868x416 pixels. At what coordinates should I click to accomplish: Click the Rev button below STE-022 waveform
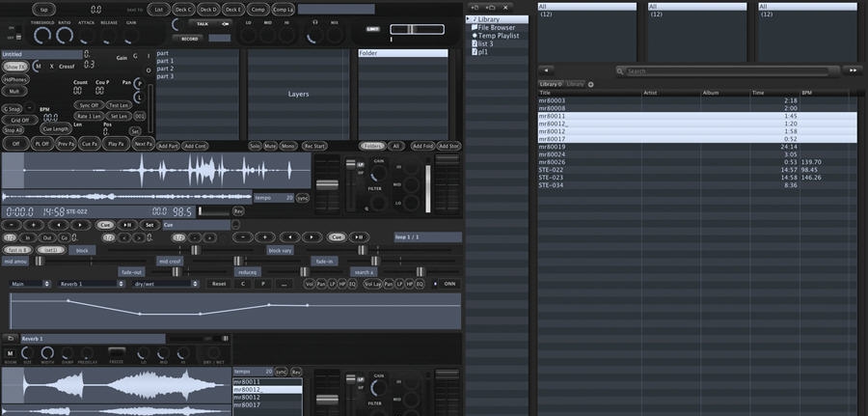click(238, 211)
